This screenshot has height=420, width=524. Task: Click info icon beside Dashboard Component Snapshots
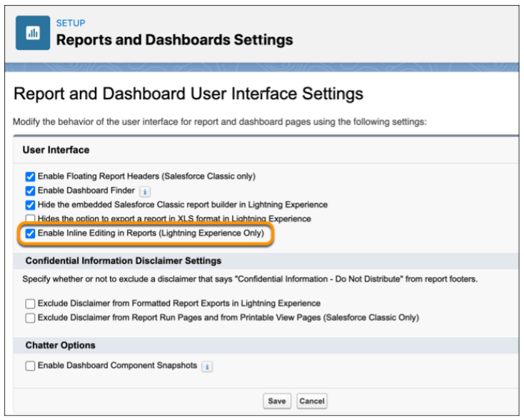207,367
